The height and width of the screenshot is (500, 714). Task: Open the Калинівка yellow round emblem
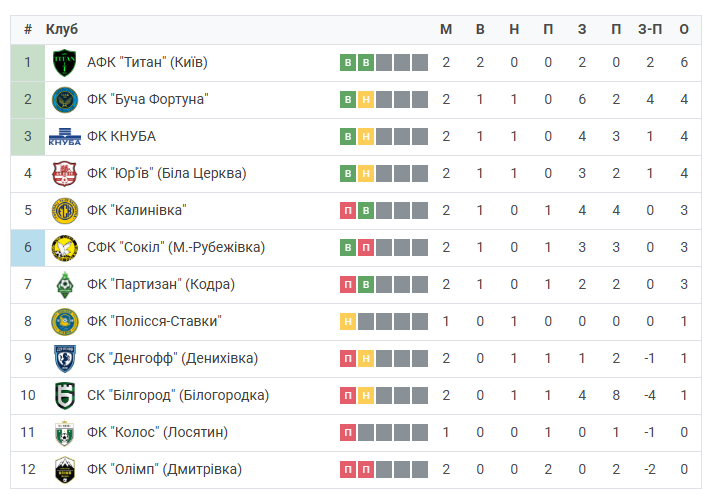(64, 211)
